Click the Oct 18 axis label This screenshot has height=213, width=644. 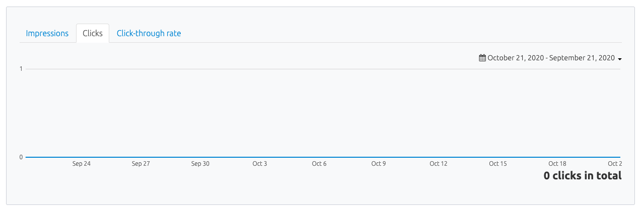pyautogui.click(x=557, y=164)
